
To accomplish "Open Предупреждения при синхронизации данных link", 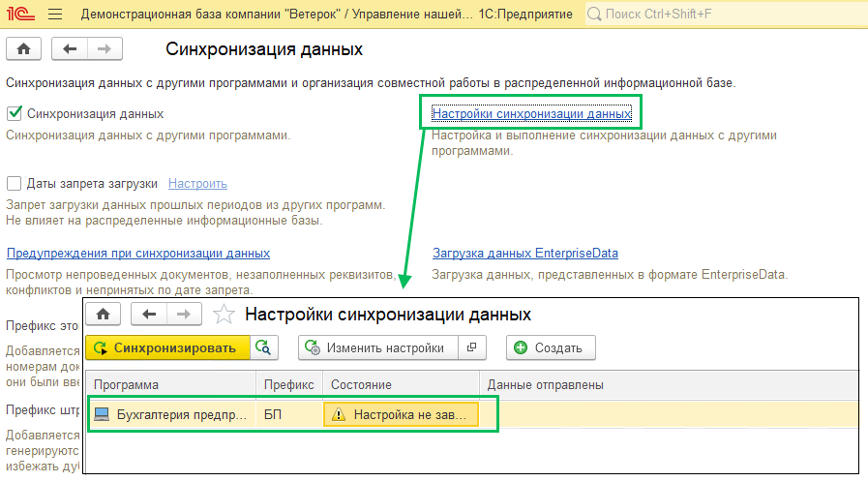I will 138,253.
